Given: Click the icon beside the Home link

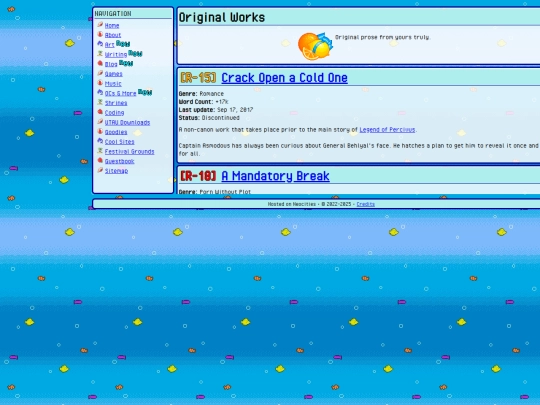Looking at the screenshot, I should pyautogui.click(x=100, y=25).
